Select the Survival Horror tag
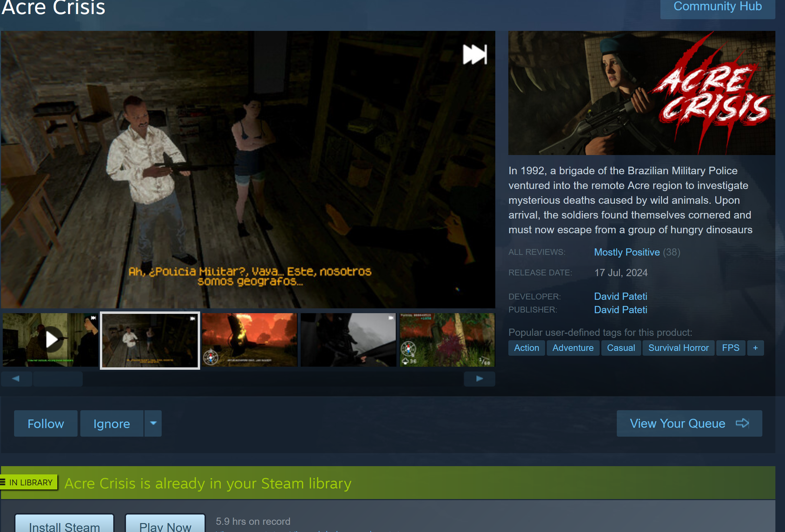The width and height of the screenshot is (785, 532). point(678,348)
